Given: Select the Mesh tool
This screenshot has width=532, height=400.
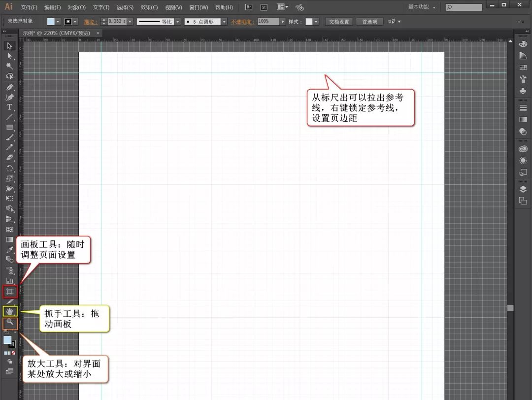Looking at the screenshot, I should tap(9, 230).
